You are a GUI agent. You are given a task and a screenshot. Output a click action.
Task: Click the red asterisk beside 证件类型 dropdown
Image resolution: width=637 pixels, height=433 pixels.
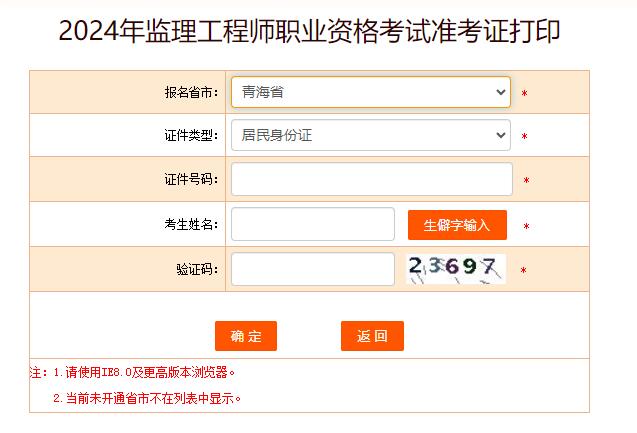pyautogui.click(x=524, y=136)
